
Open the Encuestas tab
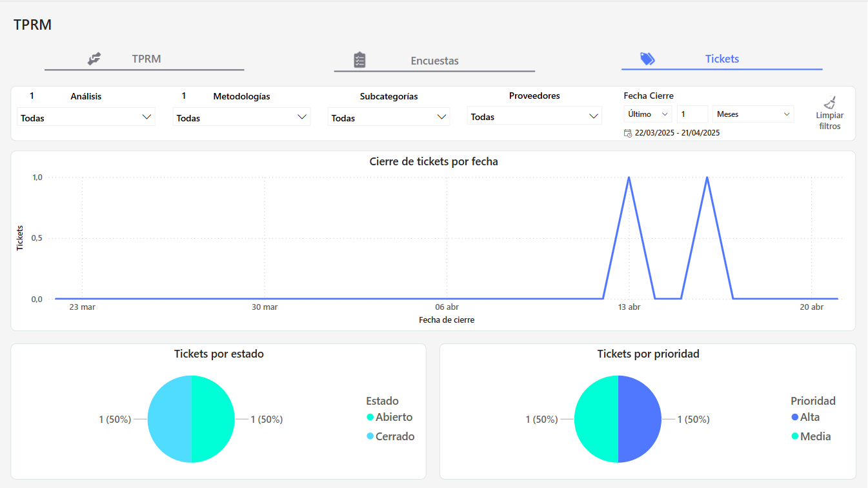(x=434, y=61)
